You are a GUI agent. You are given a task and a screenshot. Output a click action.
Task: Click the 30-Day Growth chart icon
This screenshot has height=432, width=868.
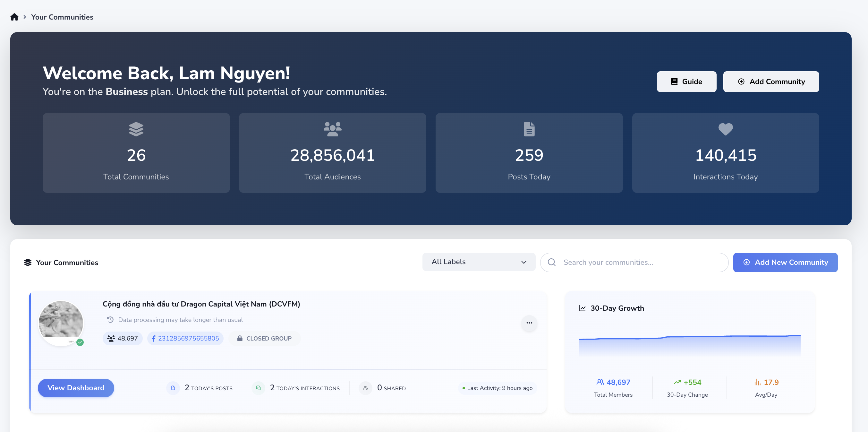(582, 308)
